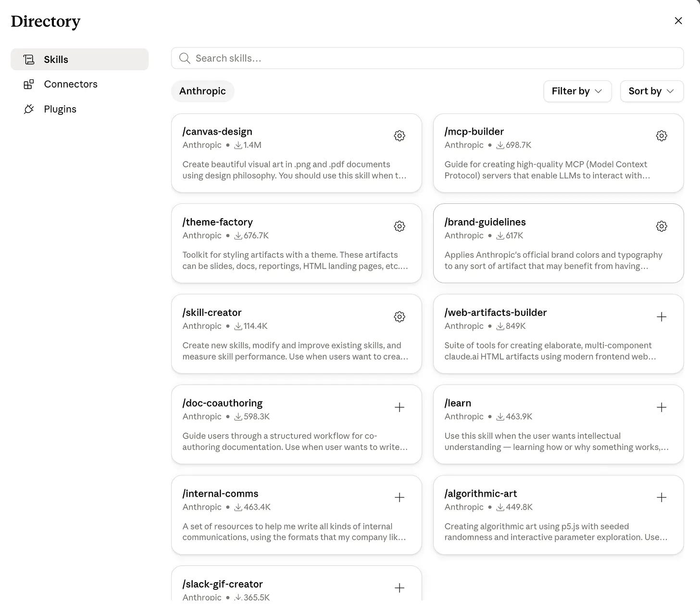700x612 pixels.
Task: Open the /doc-coauthoring skill title
Action: coord(223,403)
